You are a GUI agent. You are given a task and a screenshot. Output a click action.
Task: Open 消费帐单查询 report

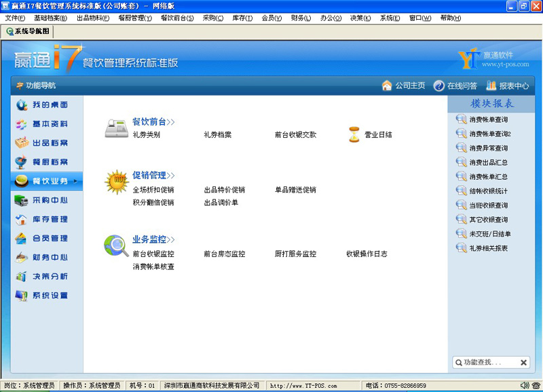(x=488, y=119)
